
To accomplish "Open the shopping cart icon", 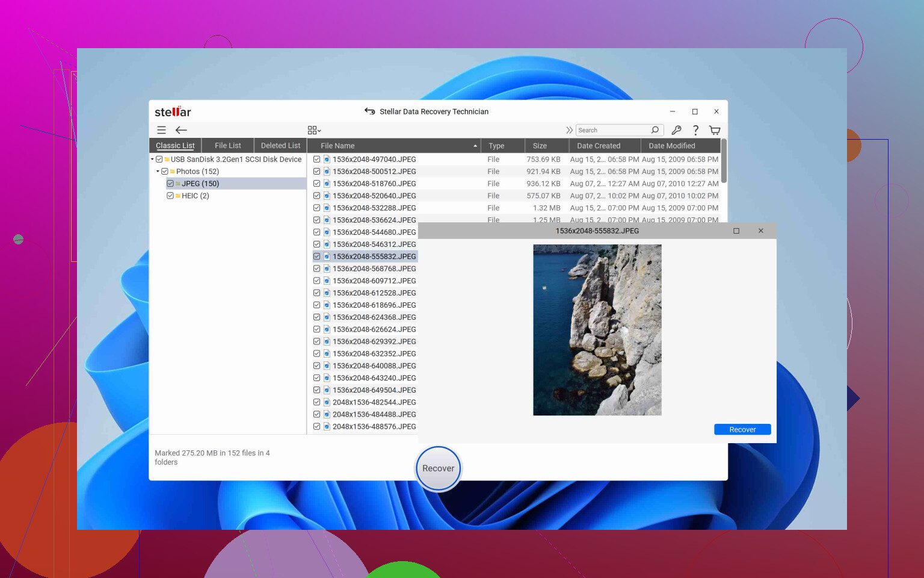I will click(x=715, y=130).
